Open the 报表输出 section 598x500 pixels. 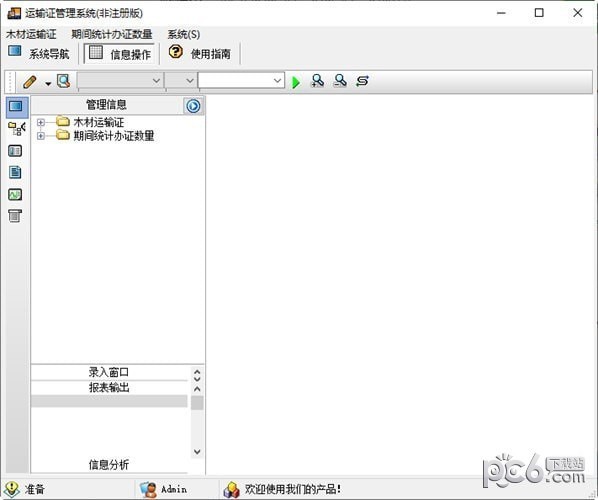click(x=109, y=388)
